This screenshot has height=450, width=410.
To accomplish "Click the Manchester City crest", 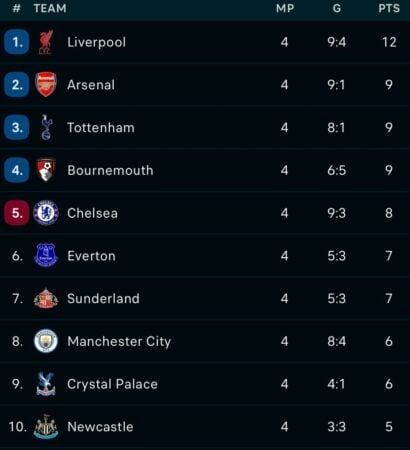I will (46, 341).
